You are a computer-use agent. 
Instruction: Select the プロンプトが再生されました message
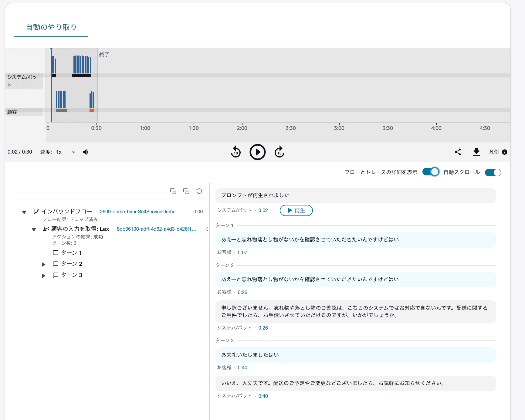pos(356,195)
